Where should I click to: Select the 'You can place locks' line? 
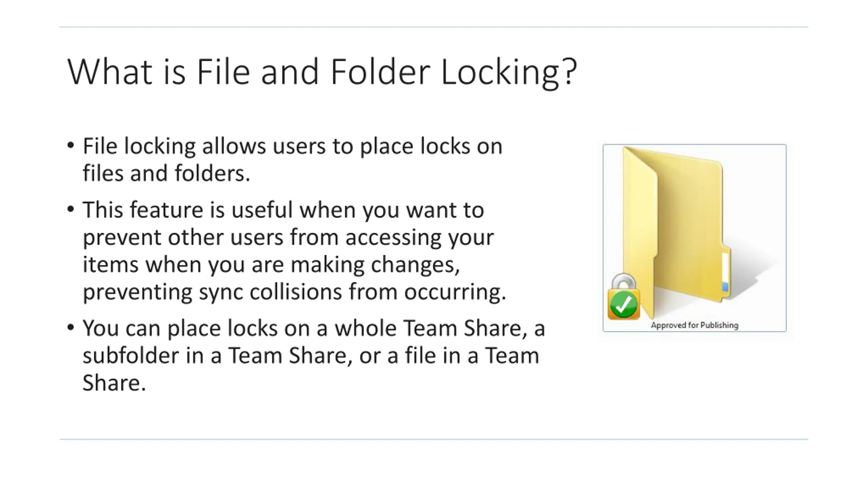[314, 328]
